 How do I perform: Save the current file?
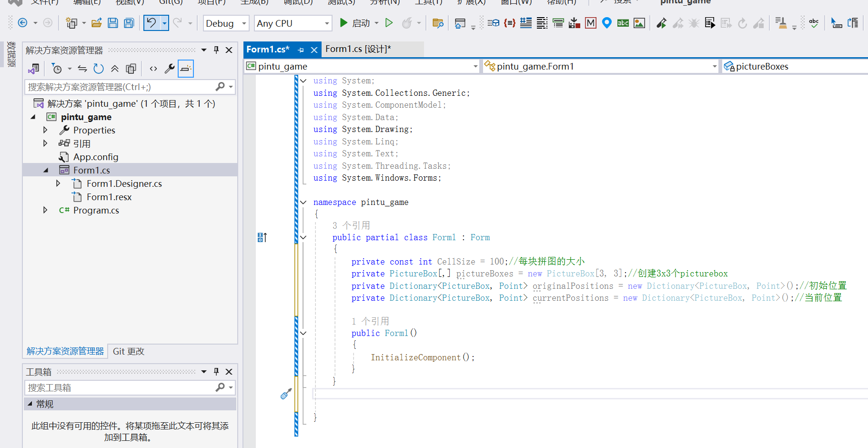(x=113, y=23)
